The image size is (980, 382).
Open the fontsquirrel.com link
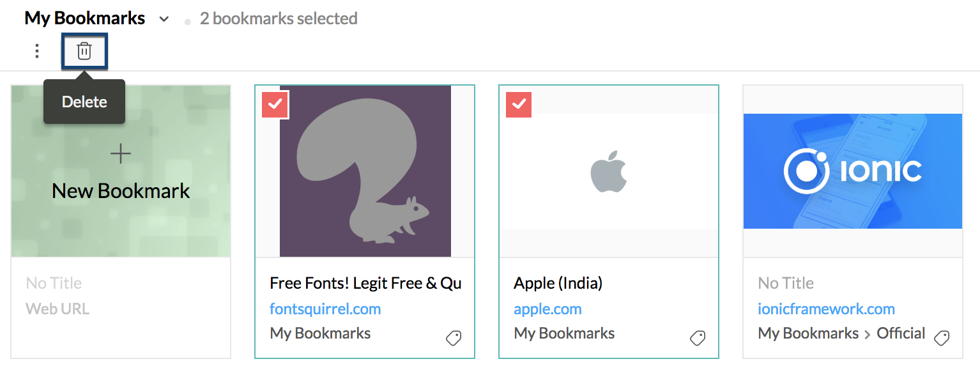pos(325,309)
